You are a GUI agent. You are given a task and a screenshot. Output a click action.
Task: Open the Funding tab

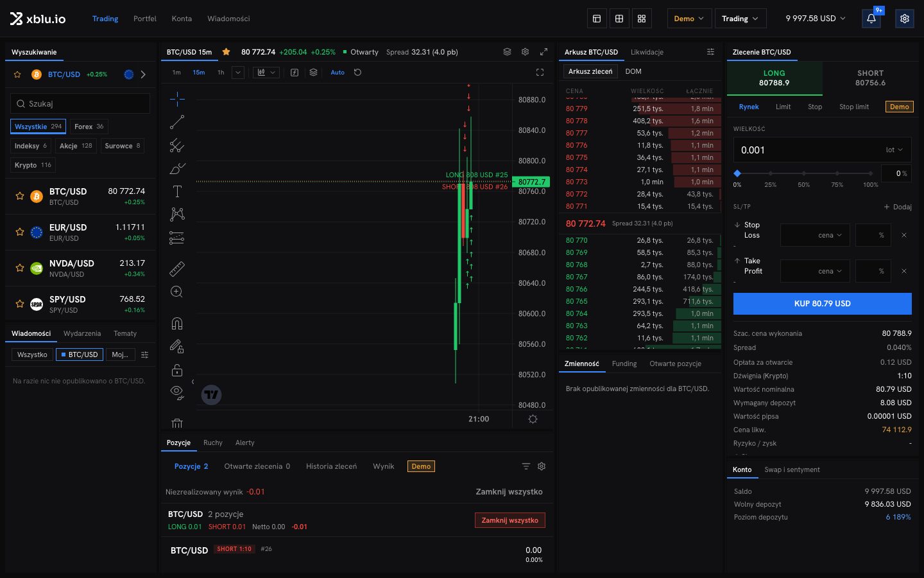tap(624, 363)
